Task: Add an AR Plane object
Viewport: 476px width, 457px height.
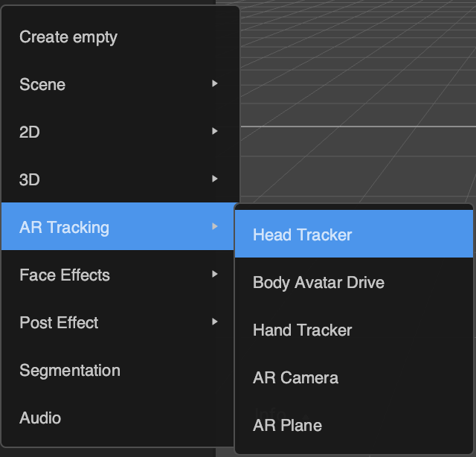Action: pyautogui.click(x=354, y=425)
